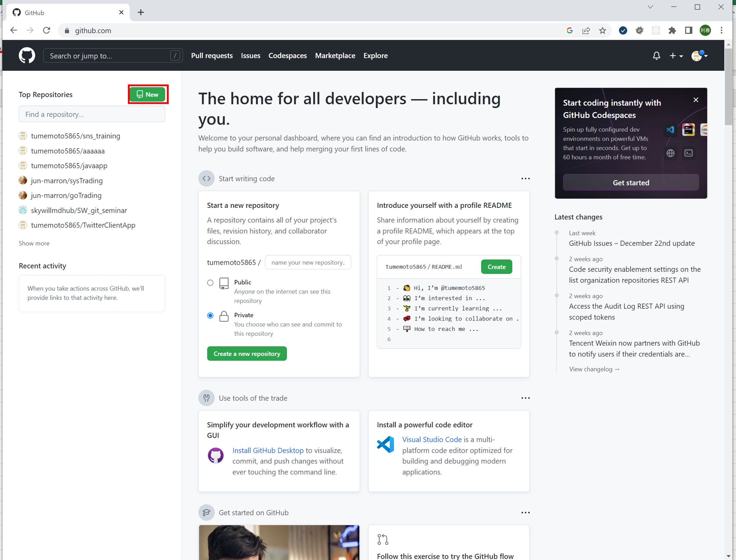Click the VS Code icon next to the editor description
Image resolution: width=736 pixels, height=560 pixels.
(x=385, y=444)
